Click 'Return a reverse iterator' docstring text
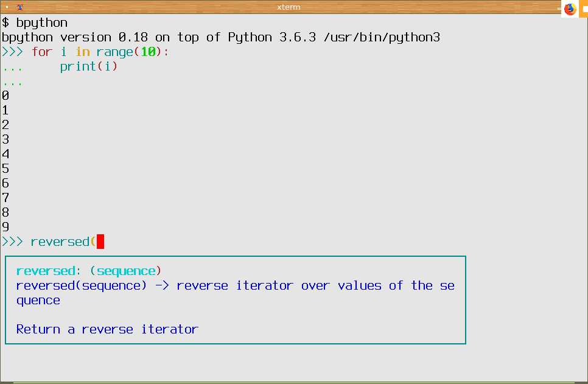Screen dimensions: 588x384 pyautogui.click(x=107, y=330)
